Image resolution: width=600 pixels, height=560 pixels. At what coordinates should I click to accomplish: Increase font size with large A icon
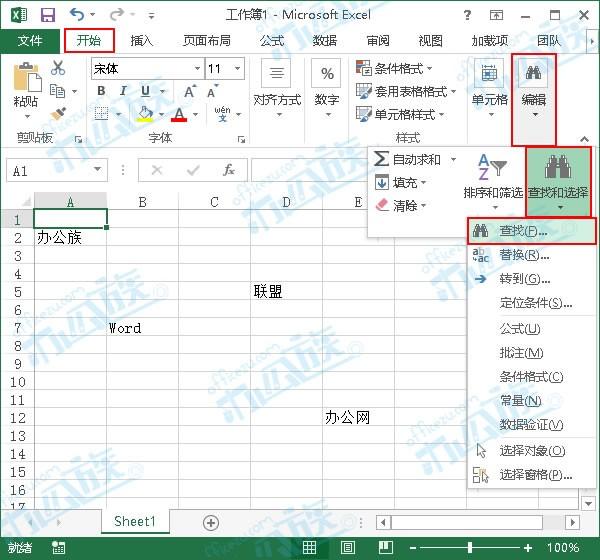[x=190, y=91]
